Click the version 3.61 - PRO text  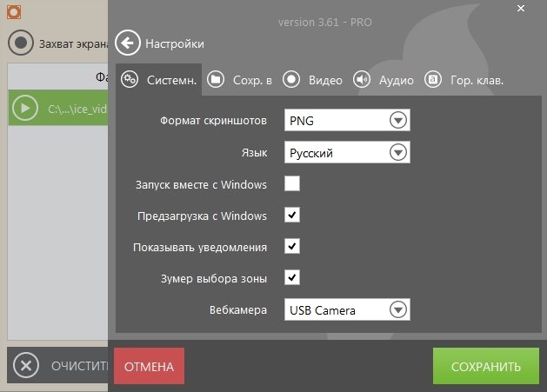point(324,23)
